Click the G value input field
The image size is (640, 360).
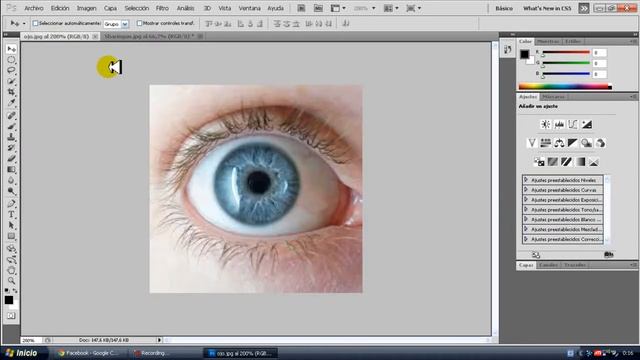(600, 63)
